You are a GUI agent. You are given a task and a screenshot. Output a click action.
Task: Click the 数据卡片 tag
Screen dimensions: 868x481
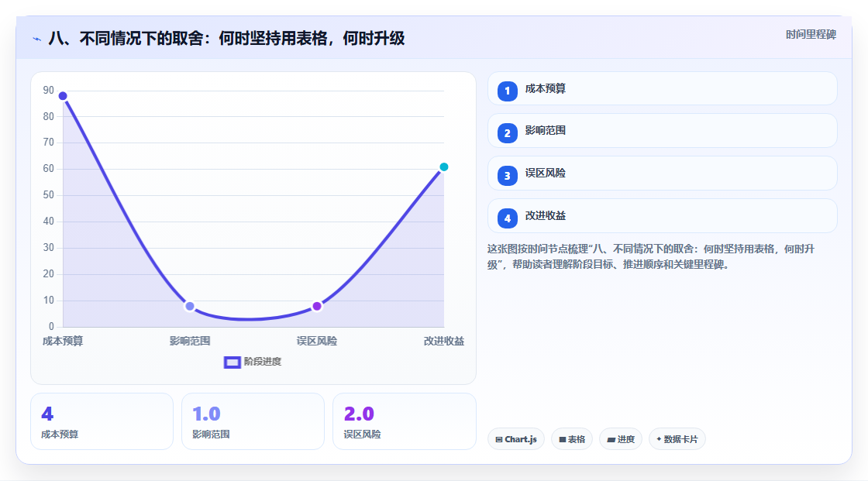(x=677, y=439)
